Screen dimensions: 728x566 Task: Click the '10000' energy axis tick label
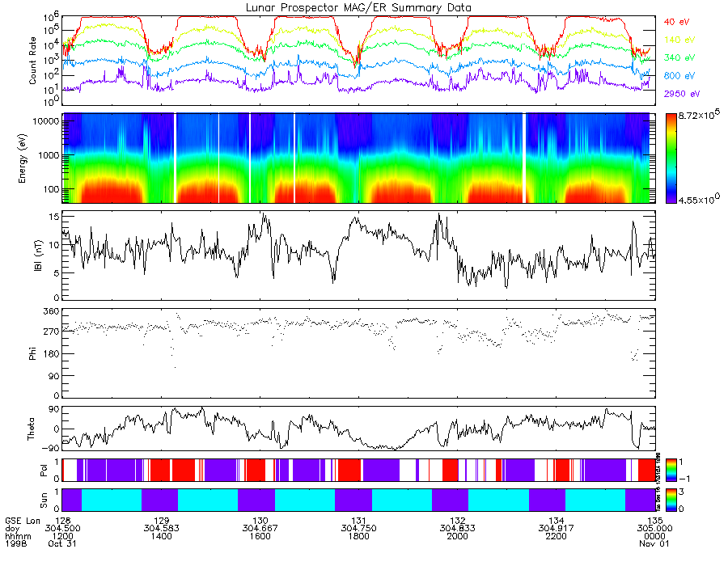tap(46, 121)
